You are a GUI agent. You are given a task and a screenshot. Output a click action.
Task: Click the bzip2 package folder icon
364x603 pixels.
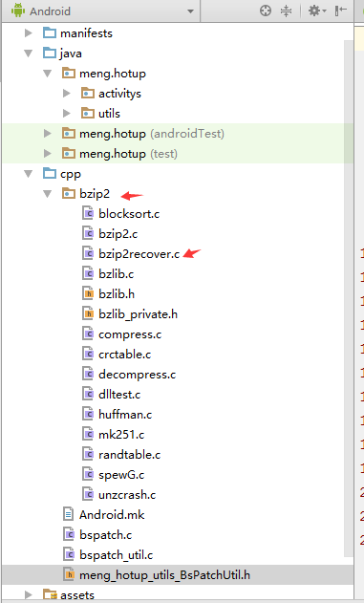coord(69,193)
